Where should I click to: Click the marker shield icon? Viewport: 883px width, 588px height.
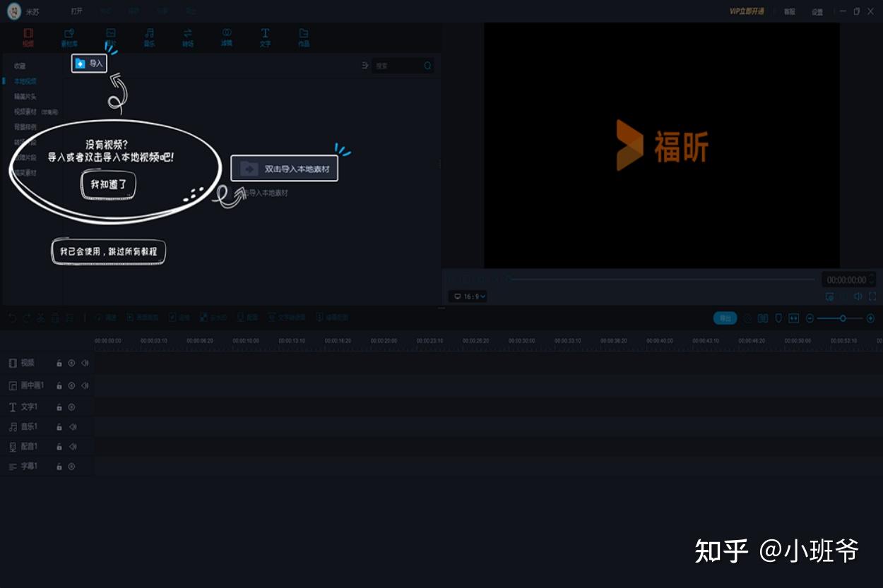point(778,318)
